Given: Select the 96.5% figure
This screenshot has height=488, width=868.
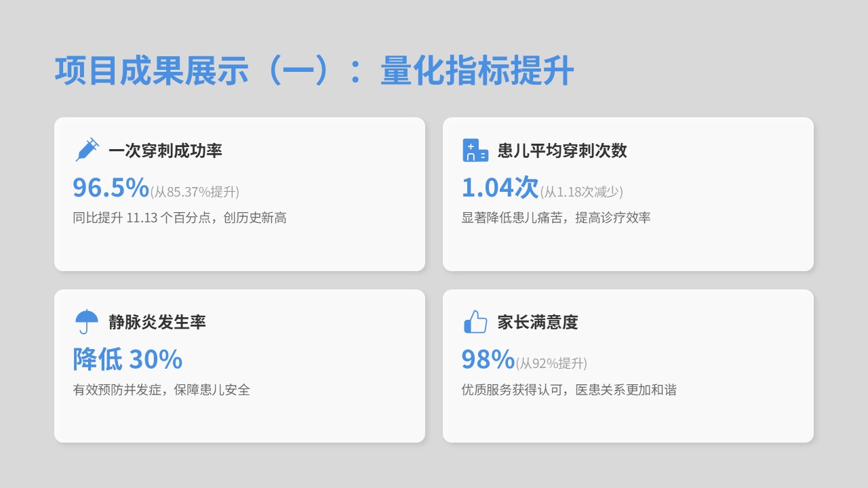Looking at the screenshot, I should point(111,188).
